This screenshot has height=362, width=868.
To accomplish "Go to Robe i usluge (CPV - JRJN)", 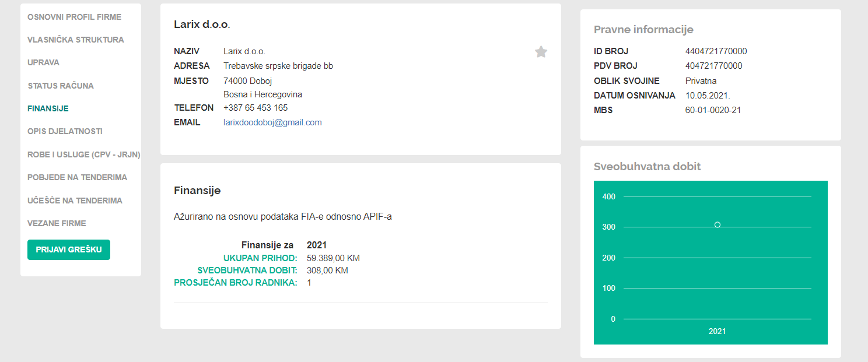I will pyautogui.click(x=84, y=154).
